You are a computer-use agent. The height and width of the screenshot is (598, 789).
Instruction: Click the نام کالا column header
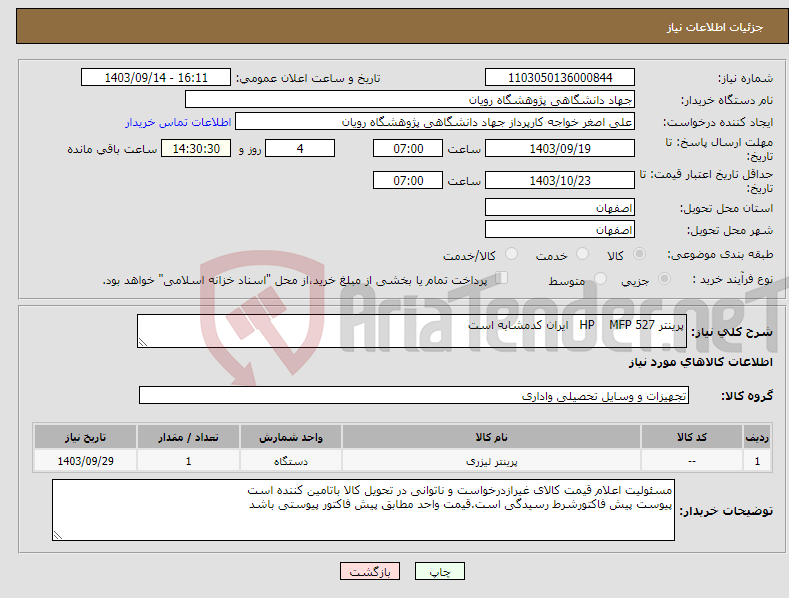492,437
